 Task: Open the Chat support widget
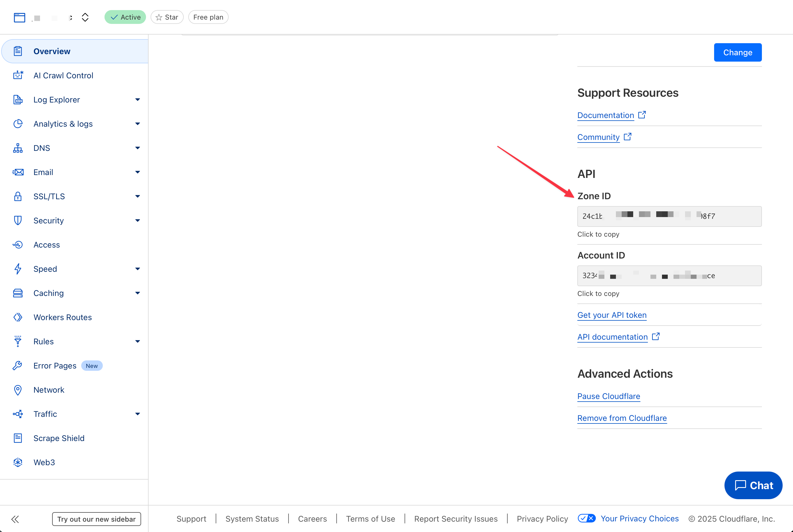point(753,486)
